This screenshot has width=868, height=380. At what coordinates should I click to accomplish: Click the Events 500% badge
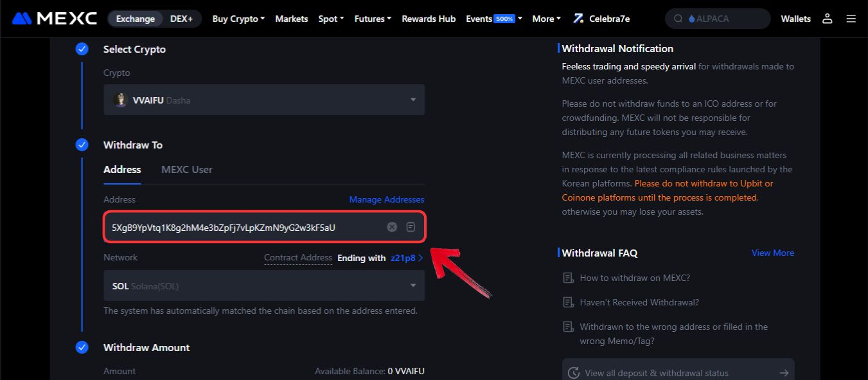[x=504, y=19]
